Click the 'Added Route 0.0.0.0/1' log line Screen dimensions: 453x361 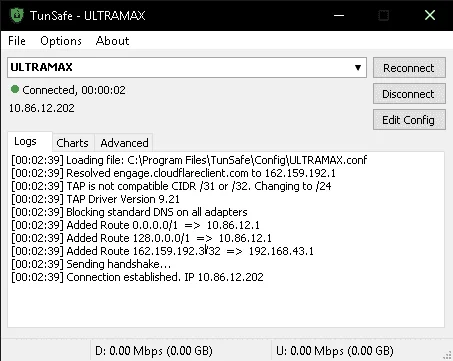pyautogui.click(x=135, y=225)
